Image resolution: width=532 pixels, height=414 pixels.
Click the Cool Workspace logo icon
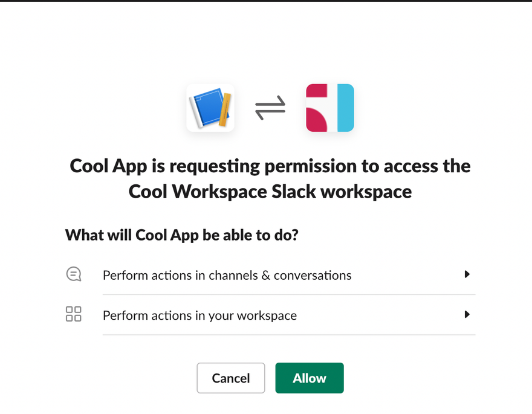(x=329, y=108)
